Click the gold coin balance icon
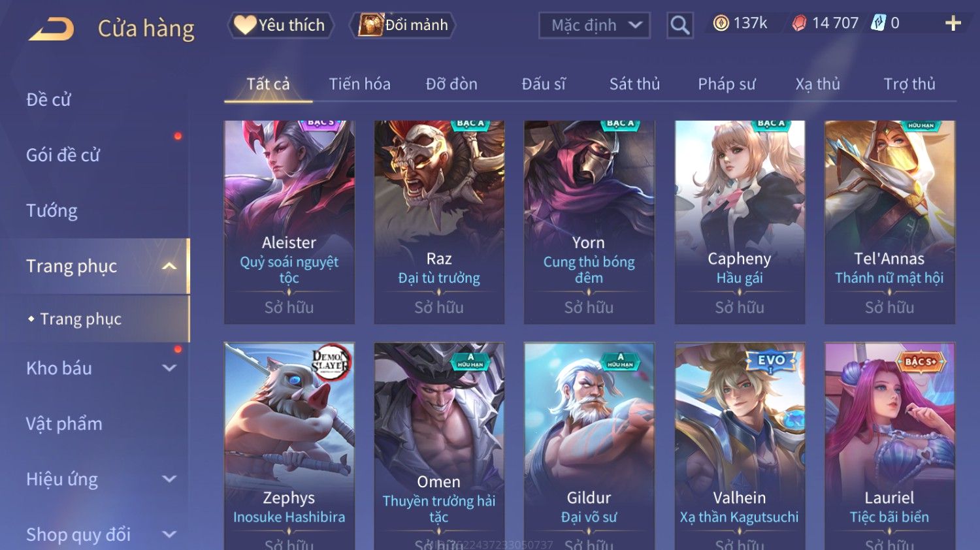Viewport: 980px width, 550px height. [721, 24]
